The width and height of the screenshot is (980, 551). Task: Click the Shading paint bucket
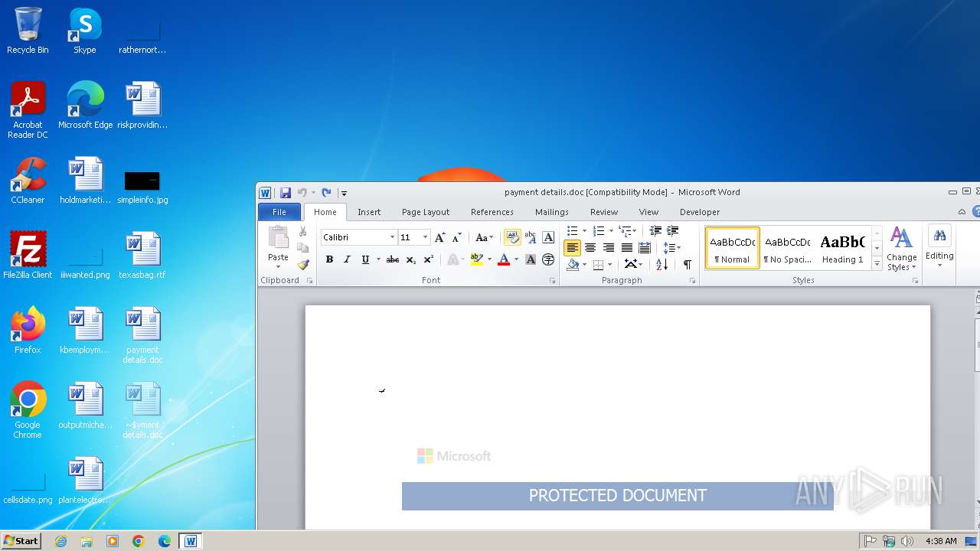573,264
